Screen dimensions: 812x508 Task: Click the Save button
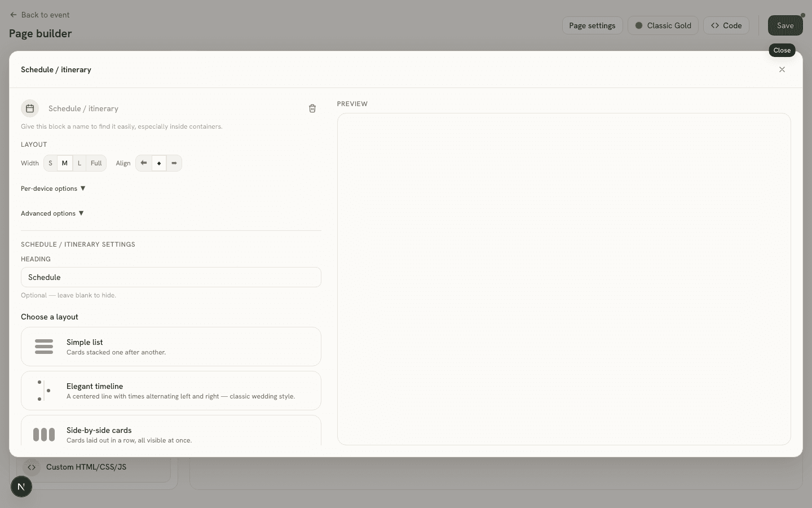[x=785, y=25]
